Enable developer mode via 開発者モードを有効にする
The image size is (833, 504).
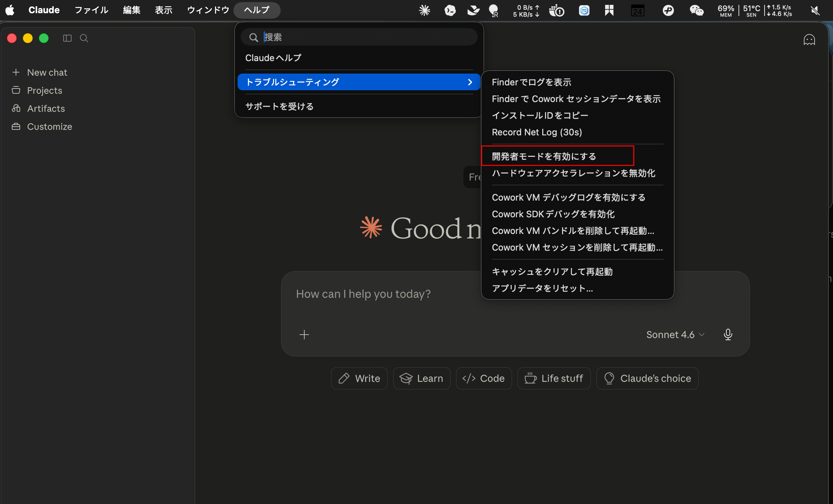[577, 156]
